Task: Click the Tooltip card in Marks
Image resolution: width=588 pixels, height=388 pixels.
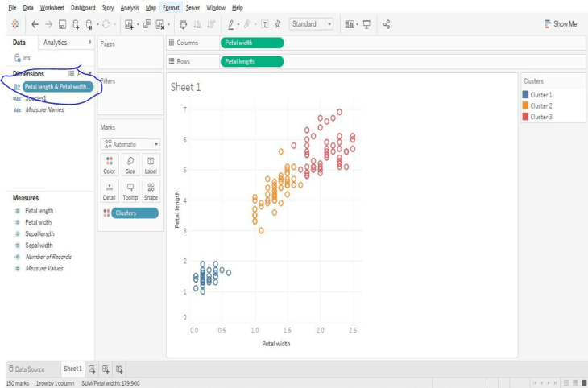Action: pos(130,191)
